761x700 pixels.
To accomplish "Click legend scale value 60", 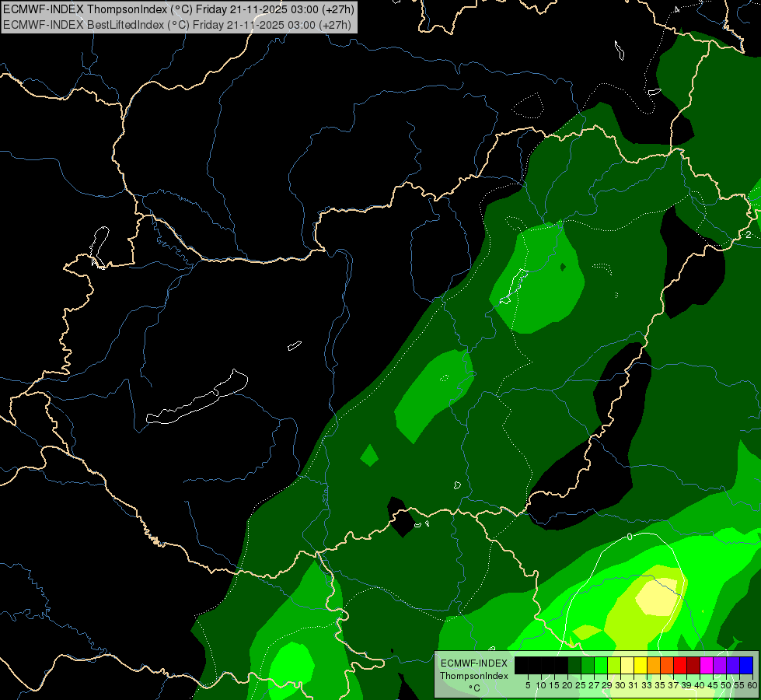I will click(x=752, y=685).
